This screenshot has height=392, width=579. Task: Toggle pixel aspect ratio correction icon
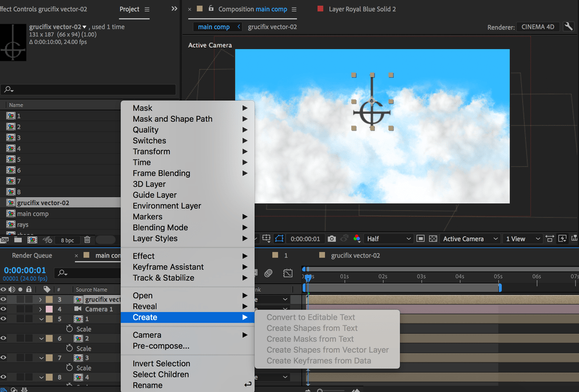tap(549, 239)
